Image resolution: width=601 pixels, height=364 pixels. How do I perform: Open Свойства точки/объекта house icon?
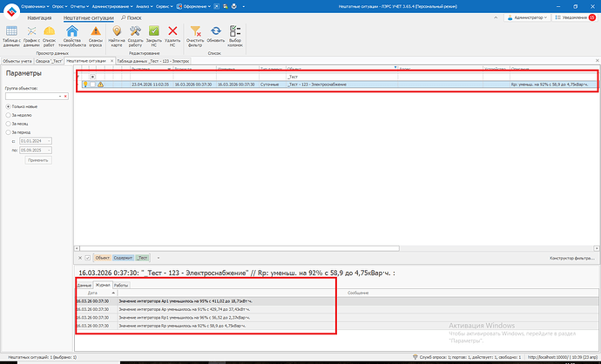71,35
